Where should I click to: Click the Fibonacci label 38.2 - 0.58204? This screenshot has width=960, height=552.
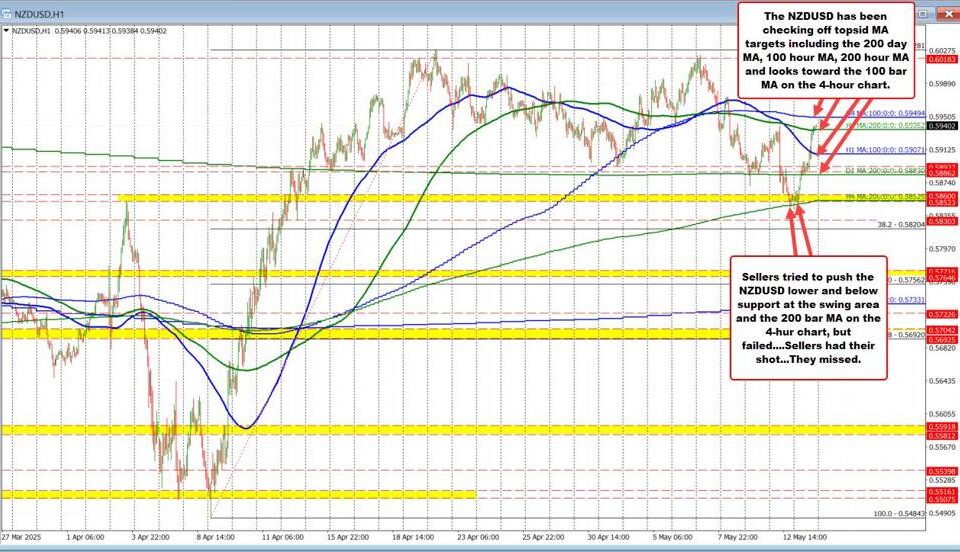[x=901, y=225]
